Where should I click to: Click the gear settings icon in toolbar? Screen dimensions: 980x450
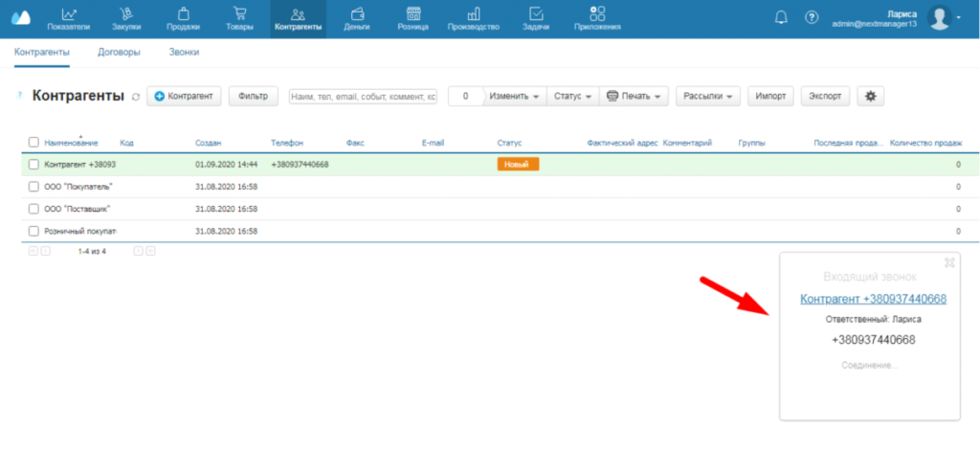(870, 97)
